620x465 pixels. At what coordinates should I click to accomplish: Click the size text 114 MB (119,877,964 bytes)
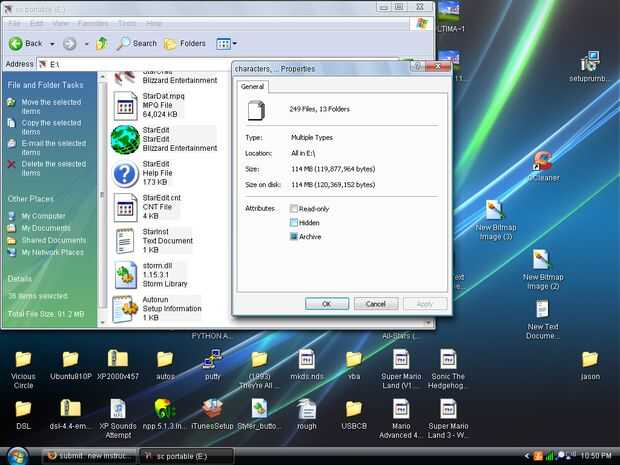pos(333,169)
